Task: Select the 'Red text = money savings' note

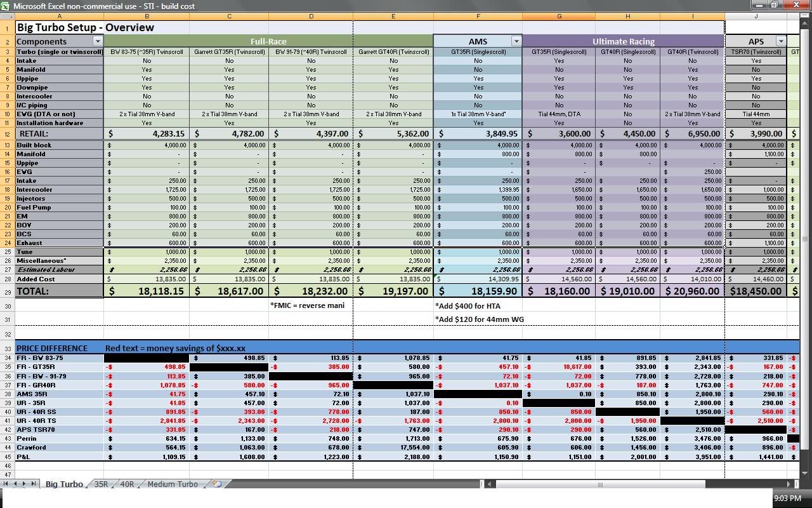Action: 175,348
